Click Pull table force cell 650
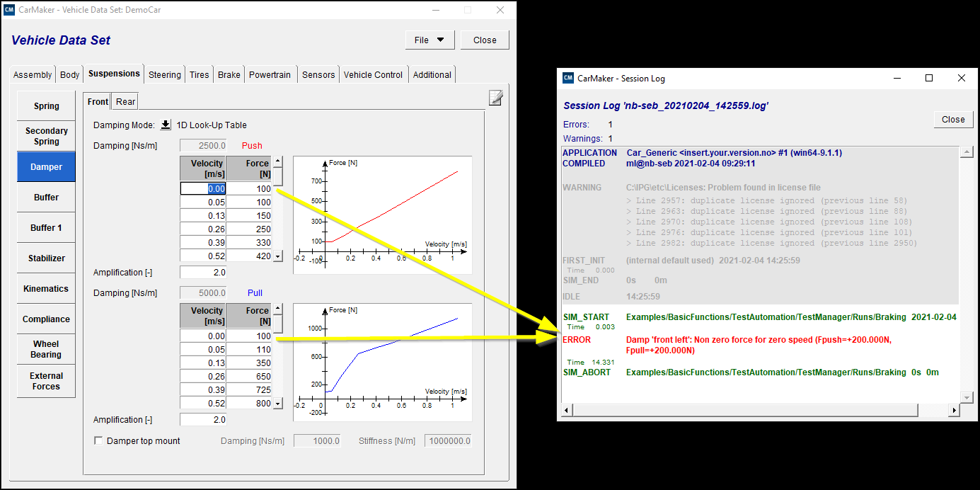Viewport: 980px width, 490px height. click(249, 377)
